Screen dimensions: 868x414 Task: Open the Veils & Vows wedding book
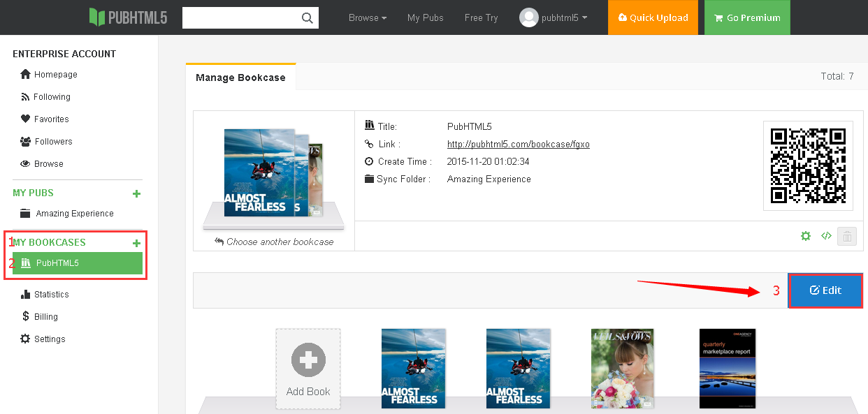623,368
